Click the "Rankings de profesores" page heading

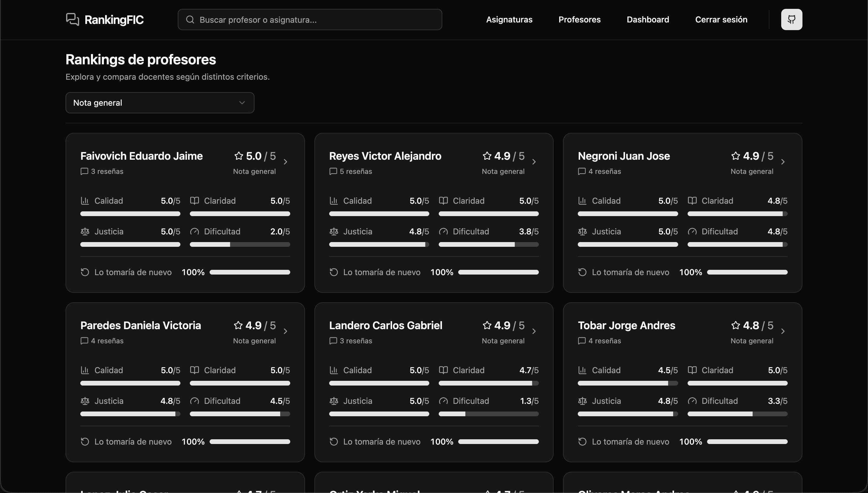coord(141,60)
